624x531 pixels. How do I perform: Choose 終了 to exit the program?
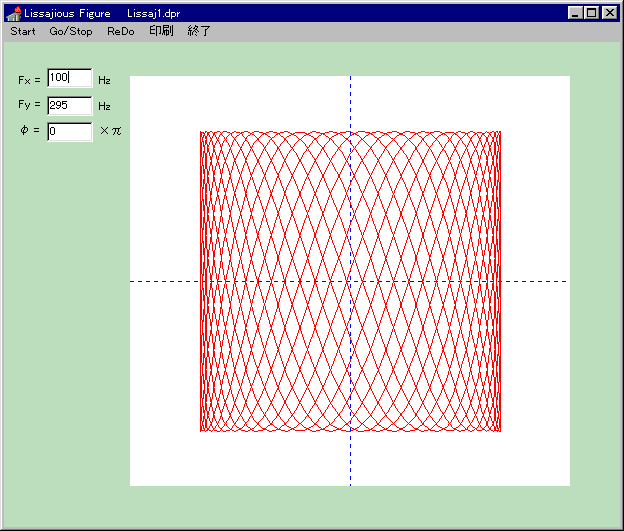199,31
